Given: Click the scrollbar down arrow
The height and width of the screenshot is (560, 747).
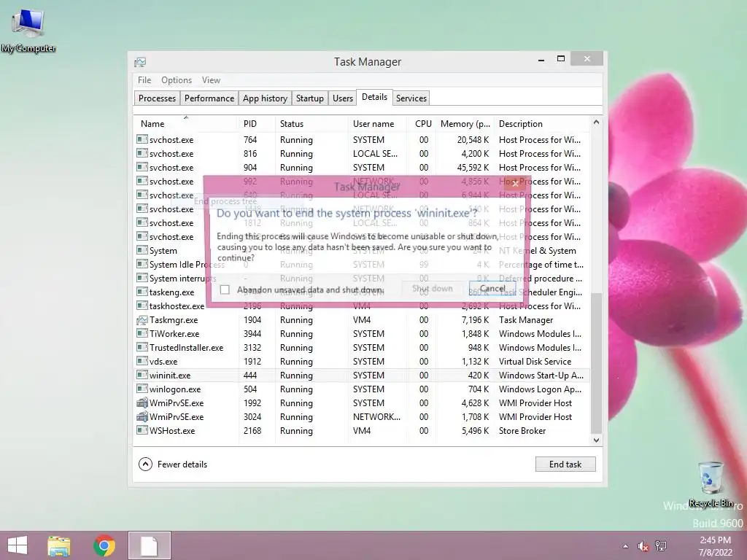Looking at the screenshot, I should 596,440.
